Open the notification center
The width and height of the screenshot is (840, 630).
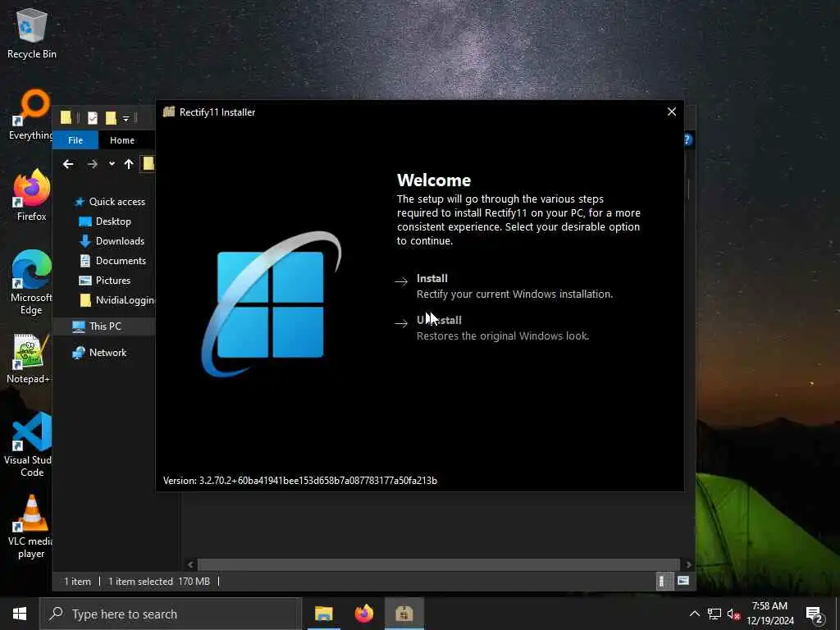(815, 614)
